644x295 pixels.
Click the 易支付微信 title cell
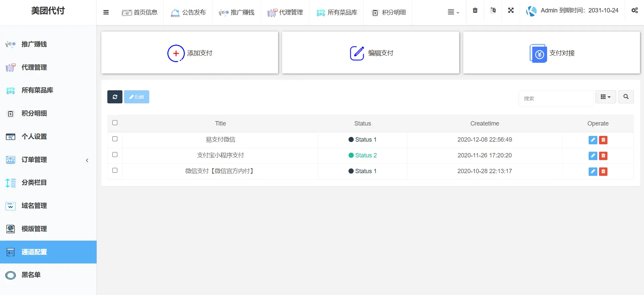[x=220, y=140]
